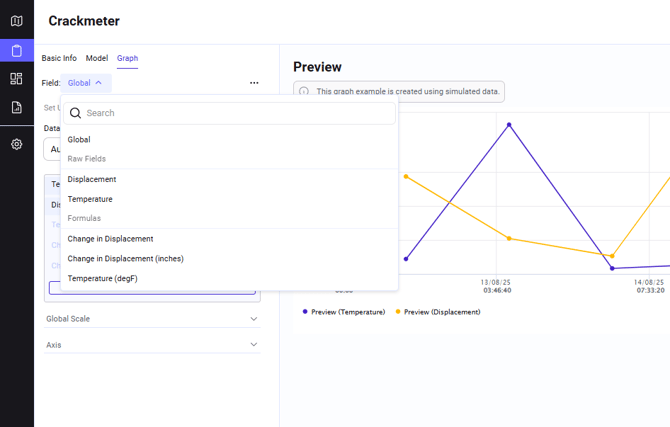670x427 pixels.
Task: Toggle Preview (Temperature) legend series
Action: click(x=344, y=312)
